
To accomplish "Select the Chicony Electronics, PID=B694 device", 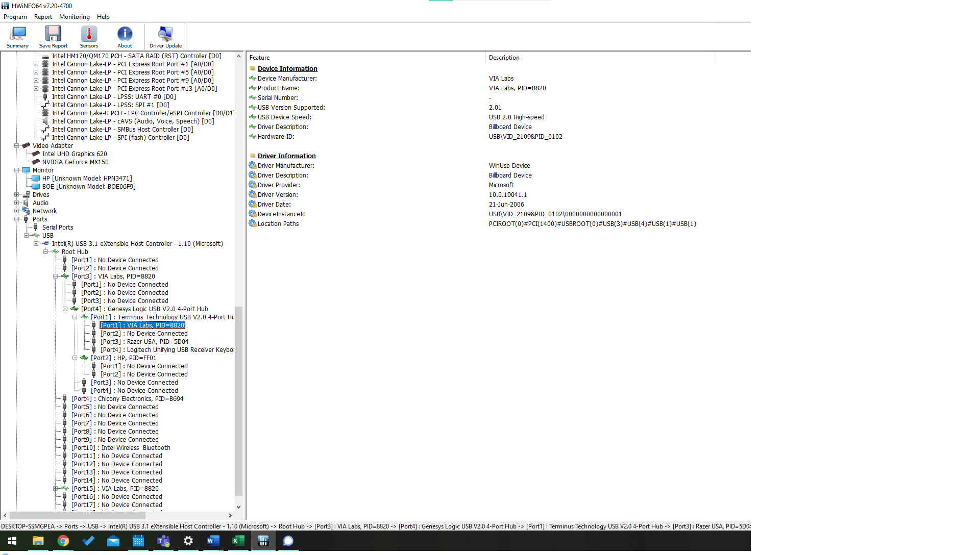I will pyautogui.click(x=128, y=398).
